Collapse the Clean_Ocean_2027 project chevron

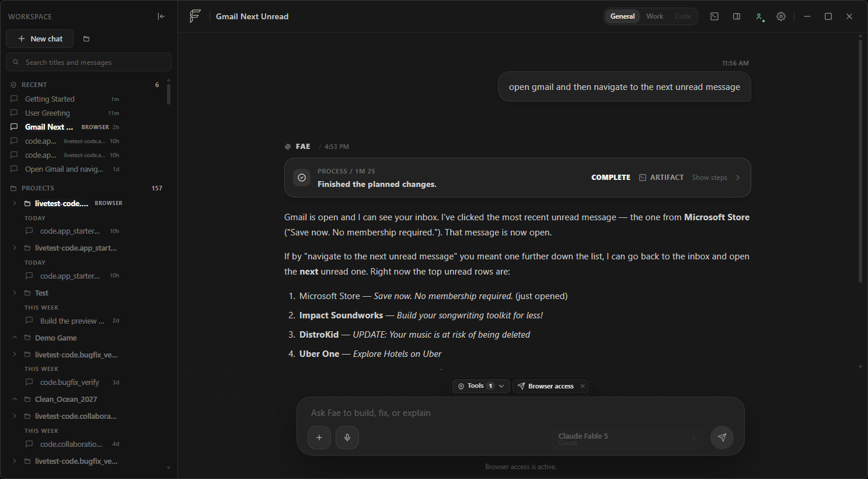15,399
